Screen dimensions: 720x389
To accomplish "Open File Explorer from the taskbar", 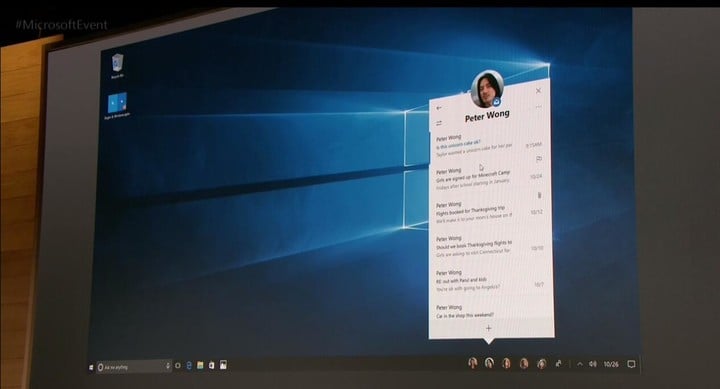I will 200,366.
